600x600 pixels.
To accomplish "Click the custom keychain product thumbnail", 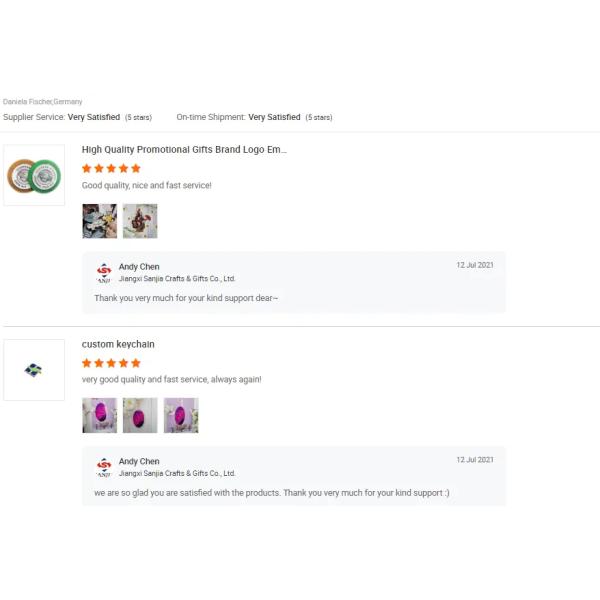I will [34, 370].
